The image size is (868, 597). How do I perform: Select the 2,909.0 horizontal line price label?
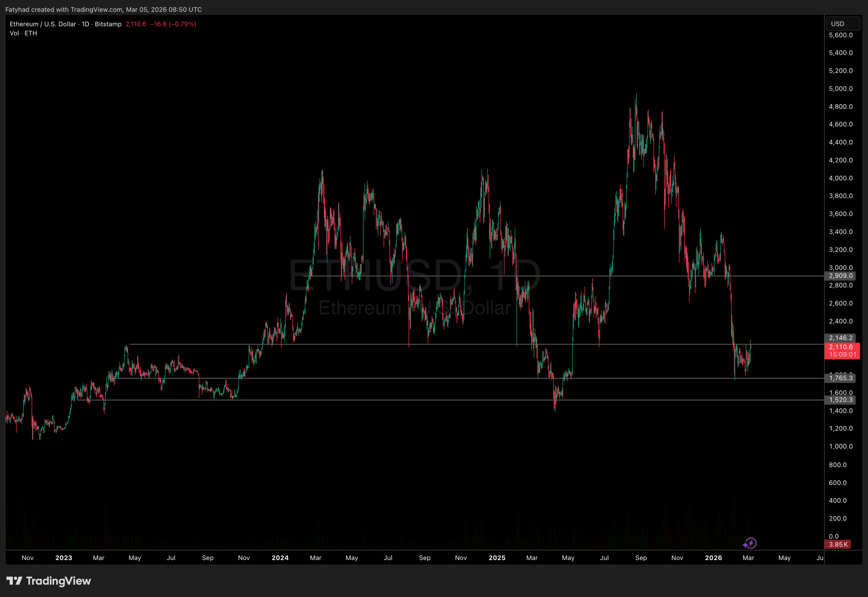point(840,276)
